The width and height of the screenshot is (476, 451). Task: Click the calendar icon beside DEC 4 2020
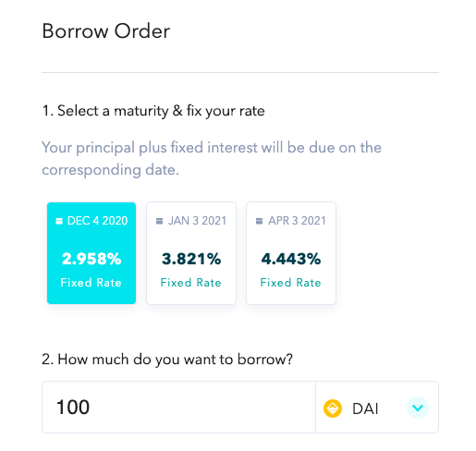(59, 221)
